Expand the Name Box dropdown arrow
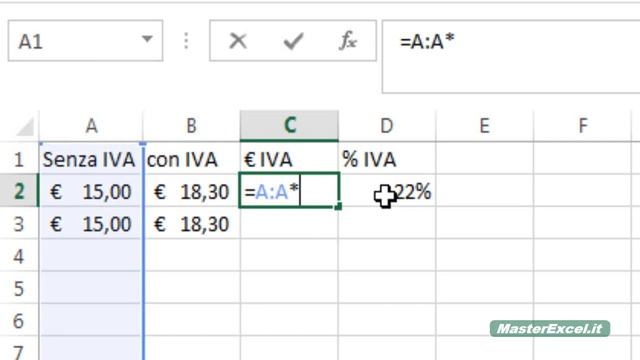 pos(147,39)
